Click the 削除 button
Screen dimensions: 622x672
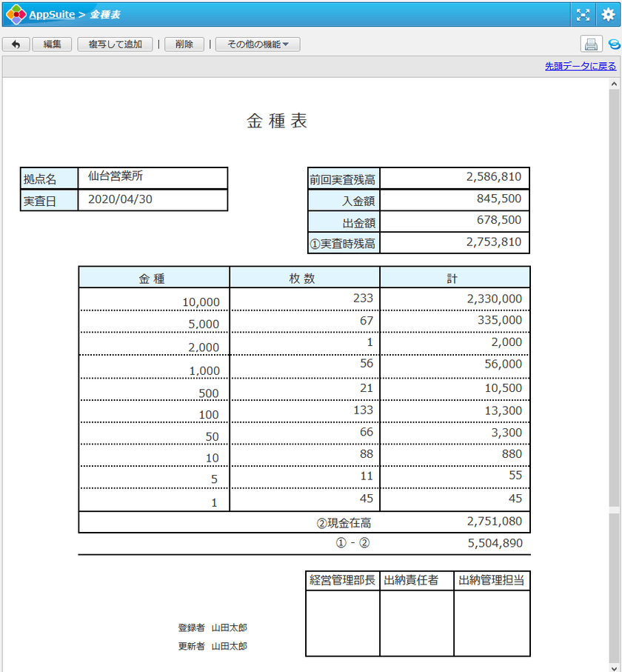(x=184, y=44)
